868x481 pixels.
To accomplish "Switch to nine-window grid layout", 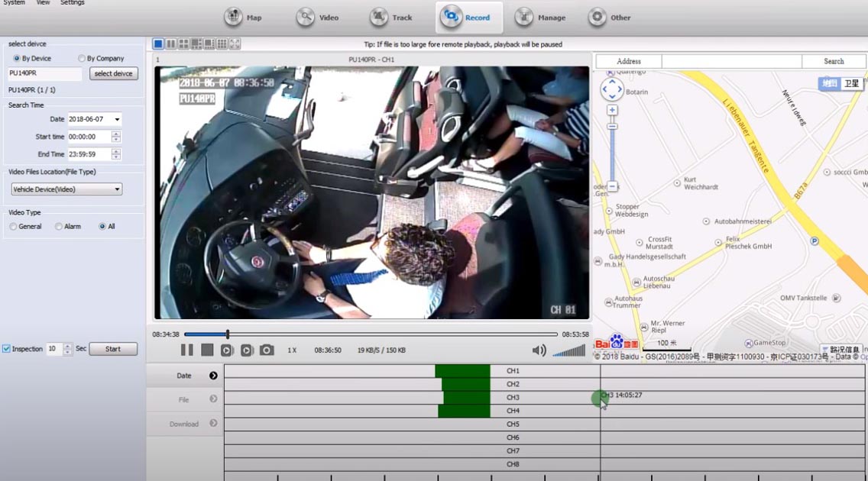I will tap(222, 44).
